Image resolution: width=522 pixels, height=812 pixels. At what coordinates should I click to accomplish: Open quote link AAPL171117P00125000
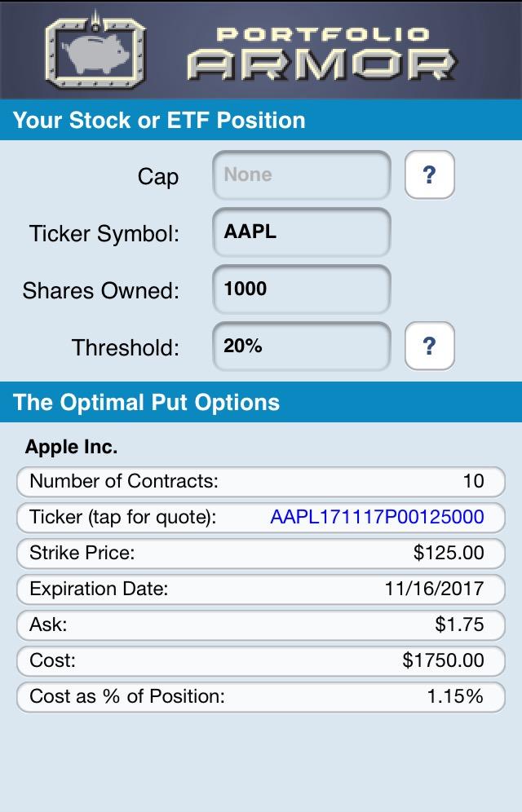click(x=377, y=517)
